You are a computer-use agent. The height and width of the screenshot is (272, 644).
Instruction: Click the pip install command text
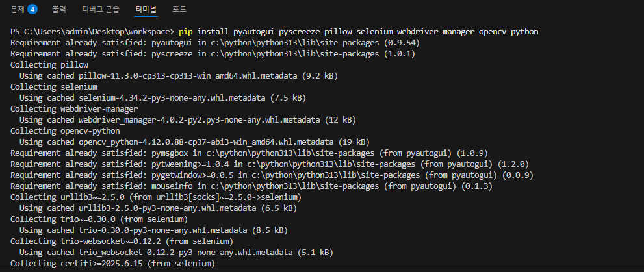click(x=359, y=32)
